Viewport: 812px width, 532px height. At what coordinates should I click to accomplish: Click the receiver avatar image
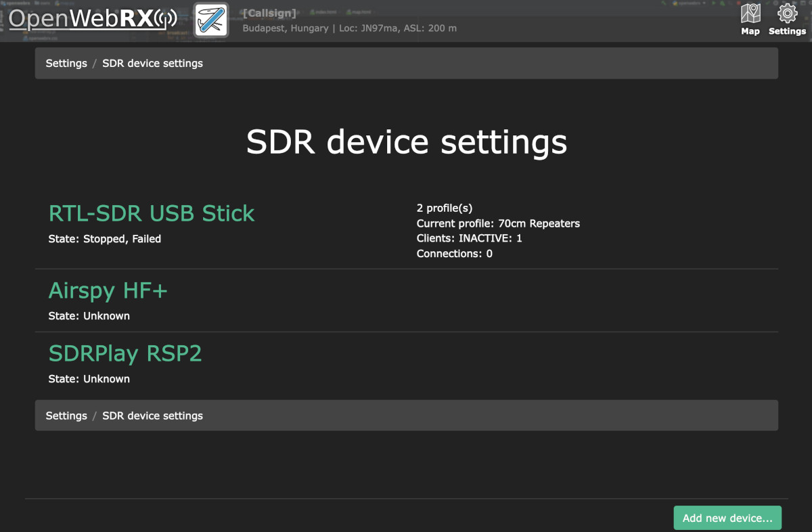tap(211, 20)
